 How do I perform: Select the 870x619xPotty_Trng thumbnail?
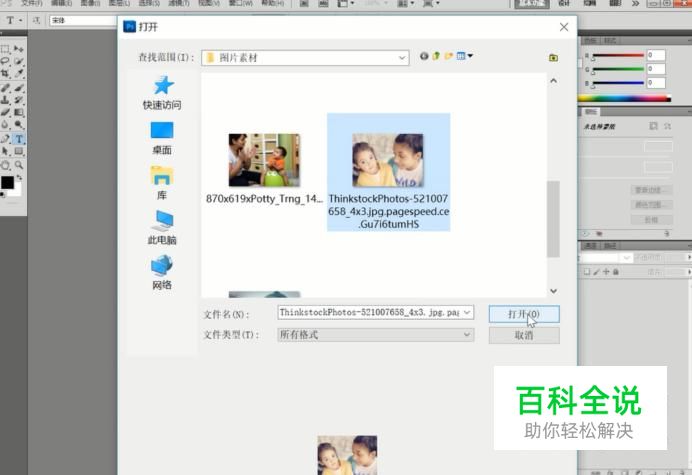pos(264,160)
